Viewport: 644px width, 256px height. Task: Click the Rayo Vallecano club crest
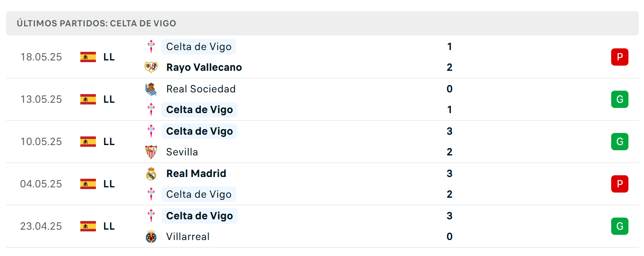[151, 67]
